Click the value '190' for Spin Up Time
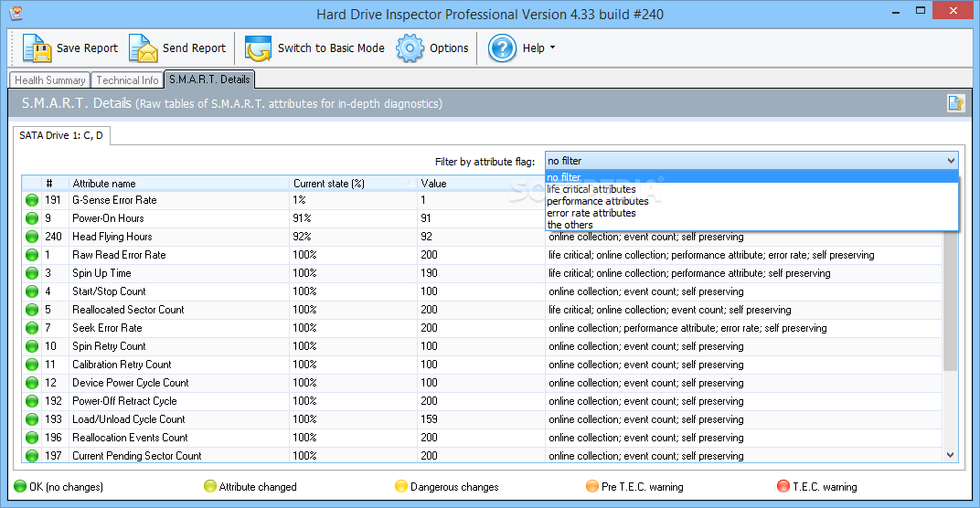 (429, 273)
